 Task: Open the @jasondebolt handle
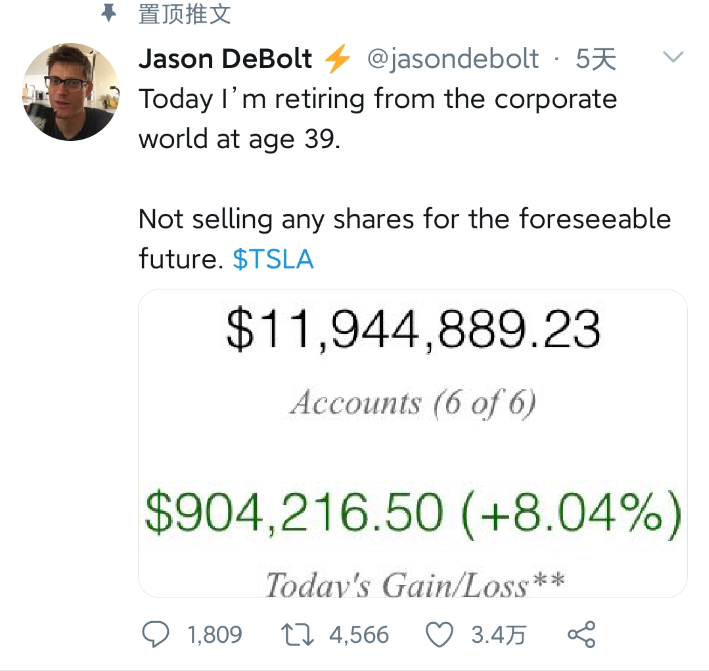453,59
